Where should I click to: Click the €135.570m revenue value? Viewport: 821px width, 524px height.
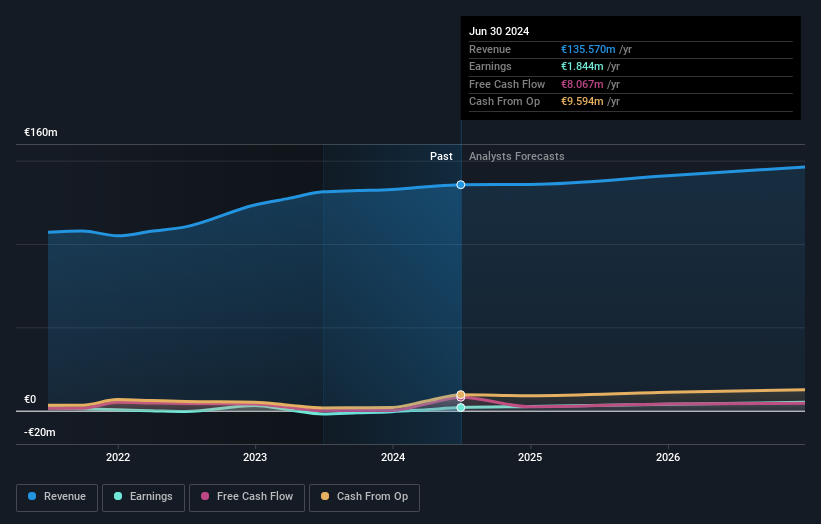[x=588, y=49]
